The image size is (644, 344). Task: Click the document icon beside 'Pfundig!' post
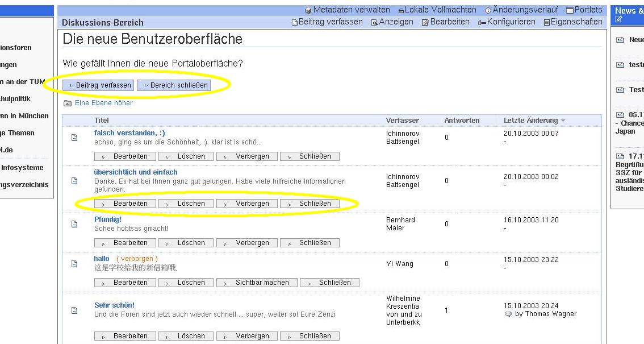click(x=74, y=224)
